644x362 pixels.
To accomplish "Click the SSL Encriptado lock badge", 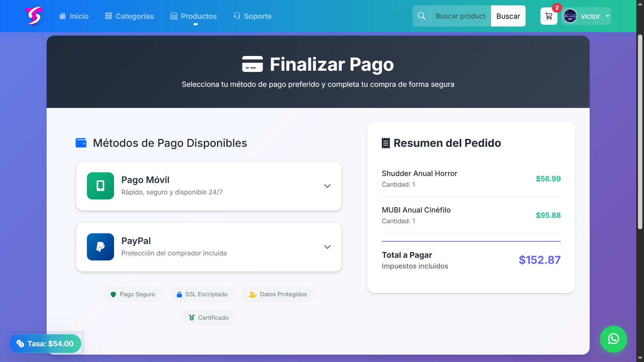I will [202, 294].
